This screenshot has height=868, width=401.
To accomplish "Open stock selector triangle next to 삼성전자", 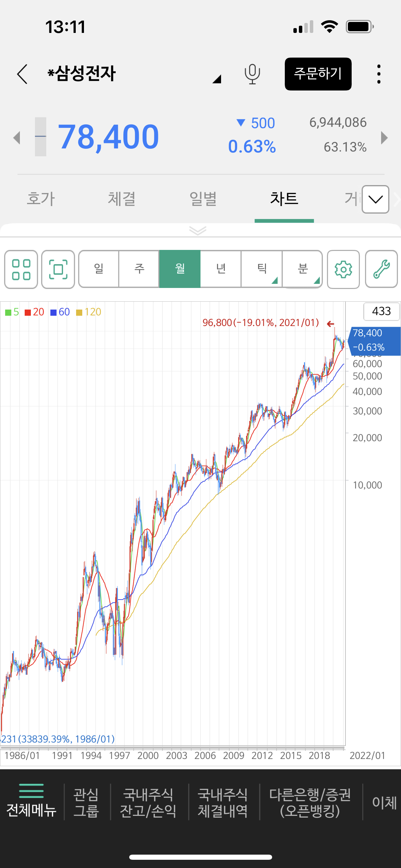I will 217,79.
